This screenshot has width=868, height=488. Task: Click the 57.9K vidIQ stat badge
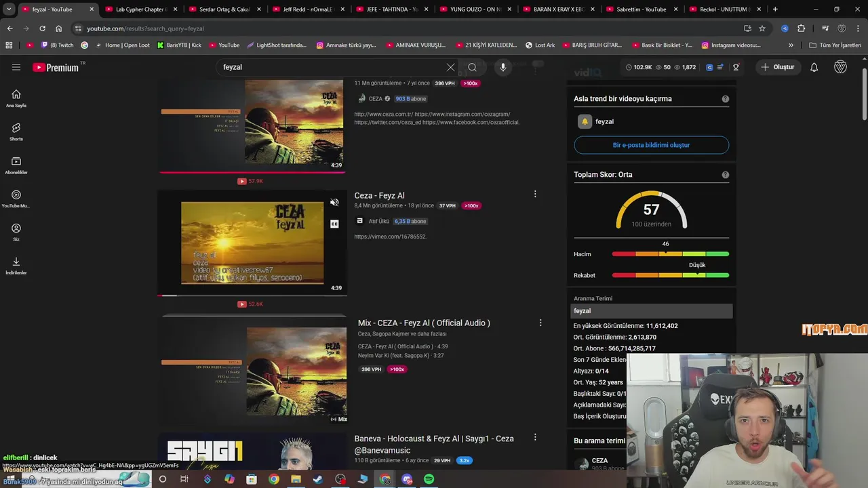click(x=250, y=181)
